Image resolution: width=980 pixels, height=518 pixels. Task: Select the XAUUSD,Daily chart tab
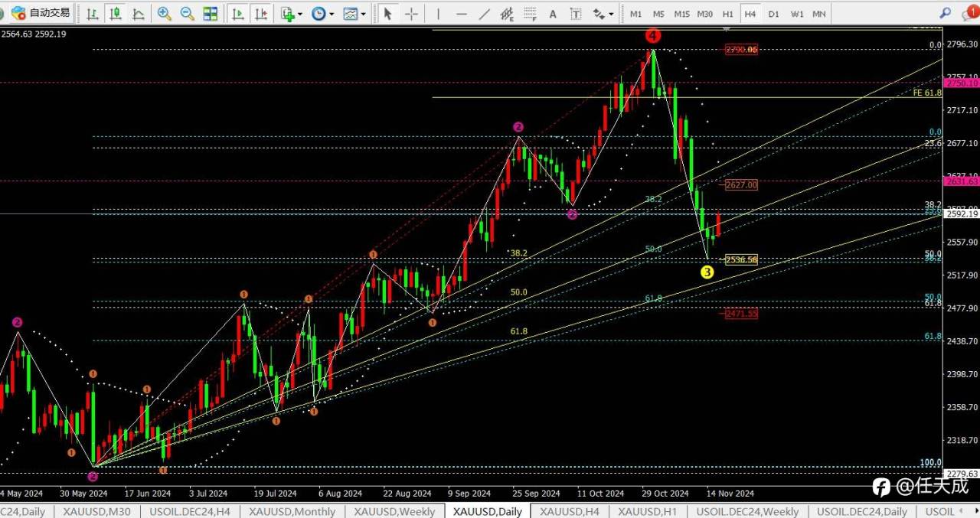click(x=488, y=511)
